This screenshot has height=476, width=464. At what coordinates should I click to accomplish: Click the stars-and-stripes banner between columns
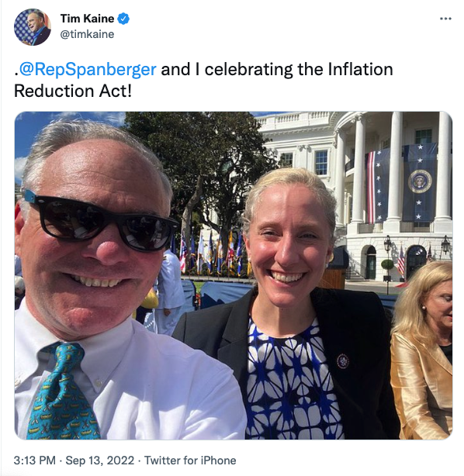click(x=377, y=186)
